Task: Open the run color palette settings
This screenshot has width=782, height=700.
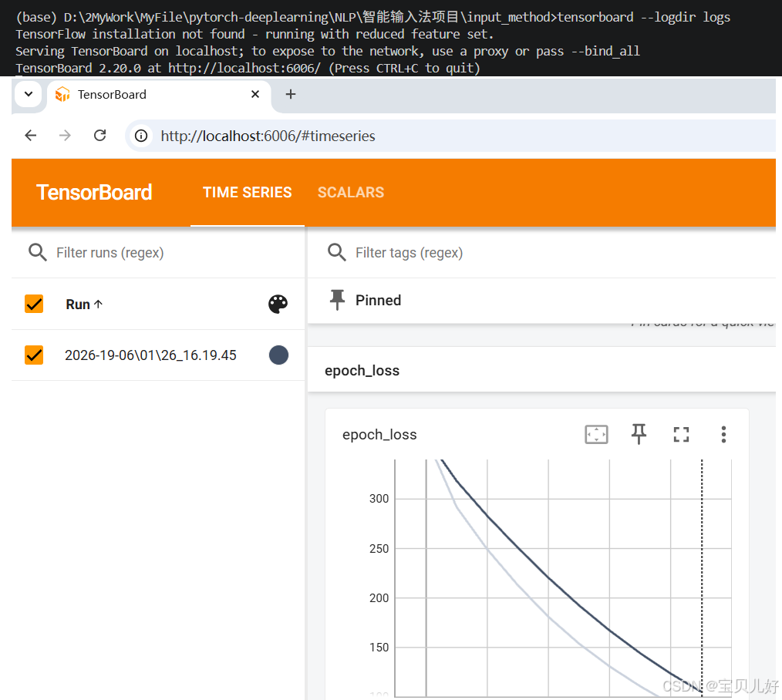Action: coord(278,304)
